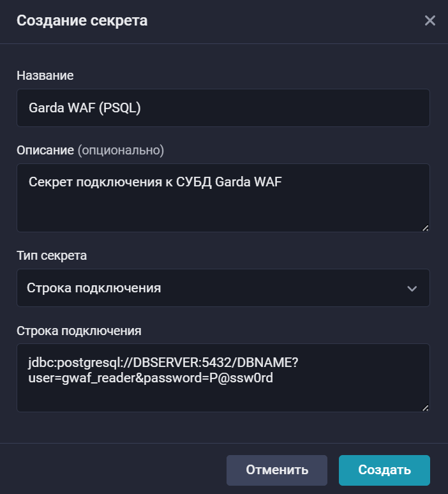Click the Описание field label
Viewport: 448px width, 494px height.
coord(45,150)
